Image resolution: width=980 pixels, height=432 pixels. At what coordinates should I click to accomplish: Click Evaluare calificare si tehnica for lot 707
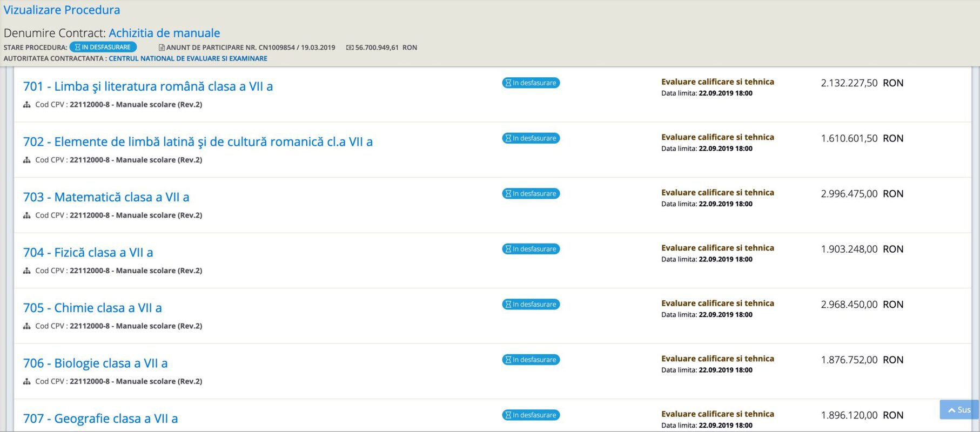717,414
